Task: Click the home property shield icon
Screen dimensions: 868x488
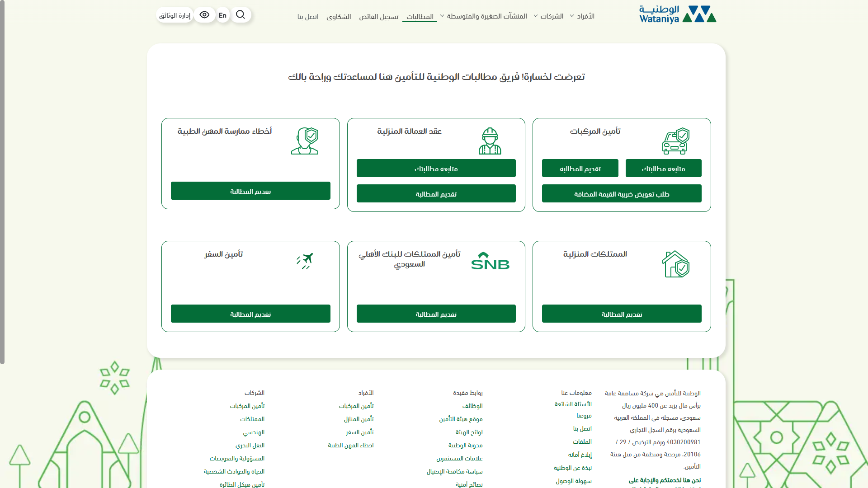Action: tap(676, 264)
